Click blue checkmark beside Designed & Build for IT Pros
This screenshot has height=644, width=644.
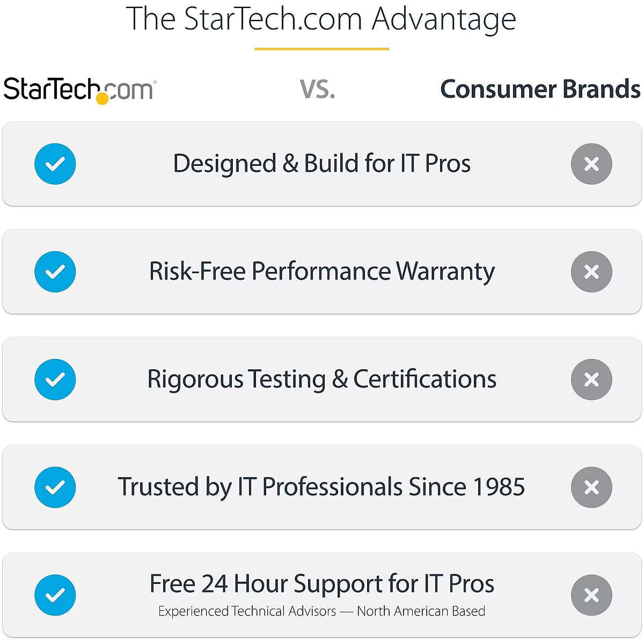click(55, 164)
